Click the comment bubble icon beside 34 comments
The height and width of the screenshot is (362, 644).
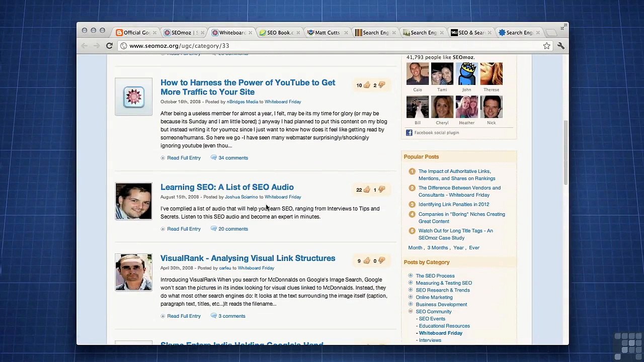[x=213, y=157]
